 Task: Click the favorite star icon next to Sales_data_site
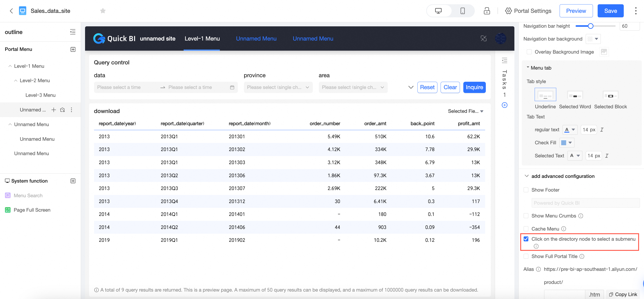click(x=103, y=11)
